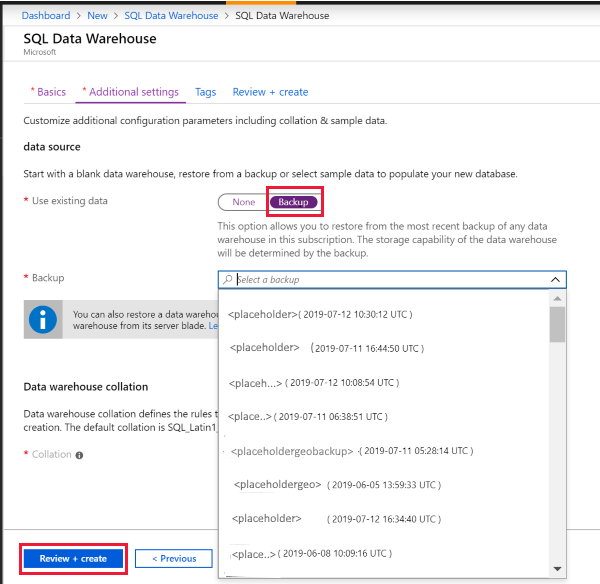Click the search magnifier in backup field
This screenshot has width=600, height=584.
click(228, 279)
